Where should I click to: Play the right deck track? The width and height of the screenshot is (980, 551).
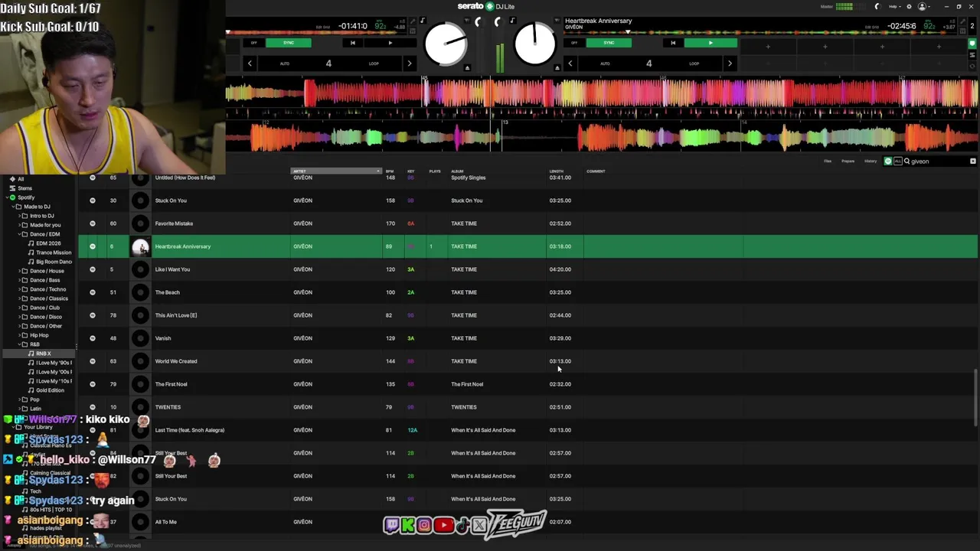click(x=710, y=43)
